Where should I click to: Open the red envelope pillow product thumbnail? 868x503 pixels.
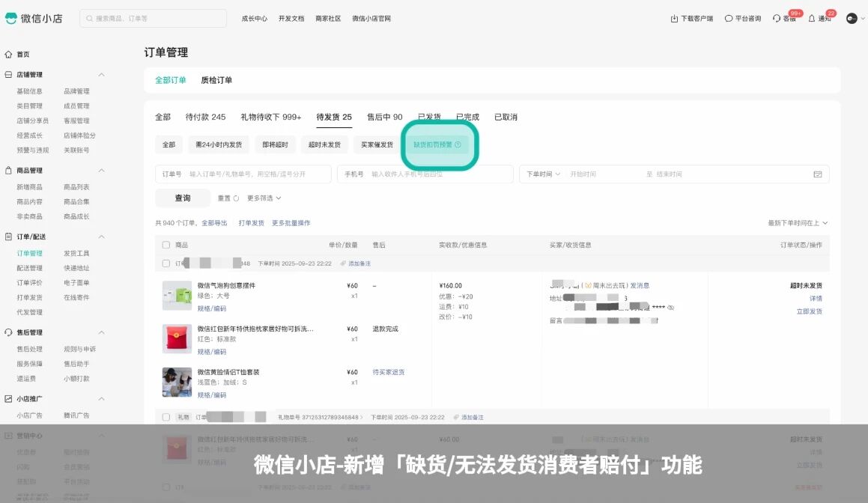177,338
